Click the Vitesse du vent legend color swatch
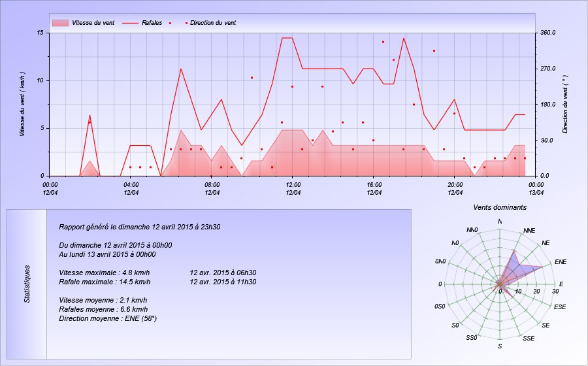The image size is (588, 366). click(60, 23)
